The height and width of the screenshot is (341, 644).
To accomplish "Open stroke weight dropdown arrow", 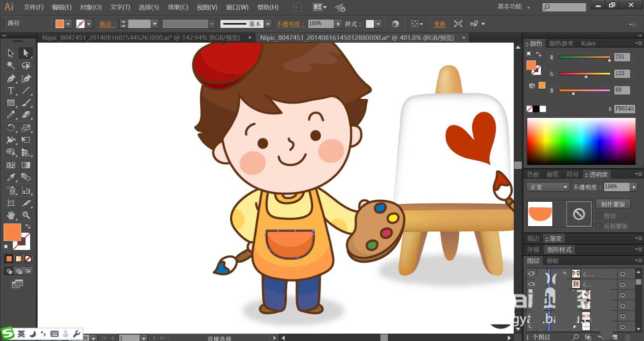I will pos(155,24).
